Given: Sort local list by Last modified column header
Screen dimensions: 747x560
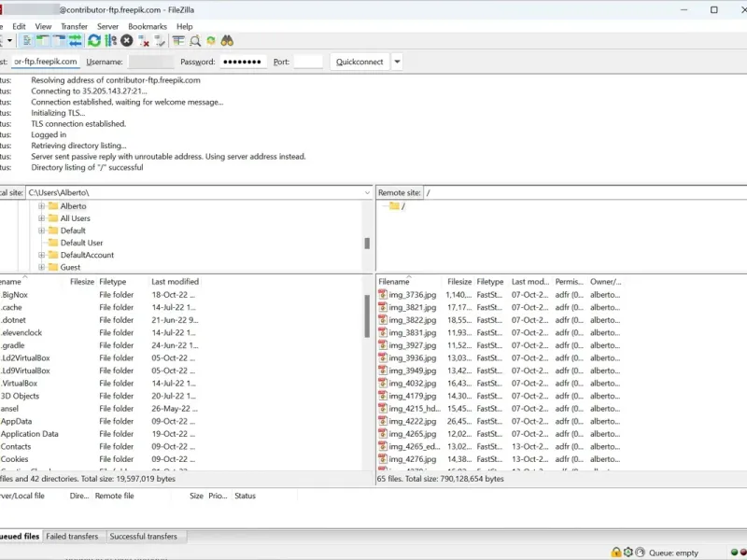Looking at the screenshot, I should pos(175,282).
